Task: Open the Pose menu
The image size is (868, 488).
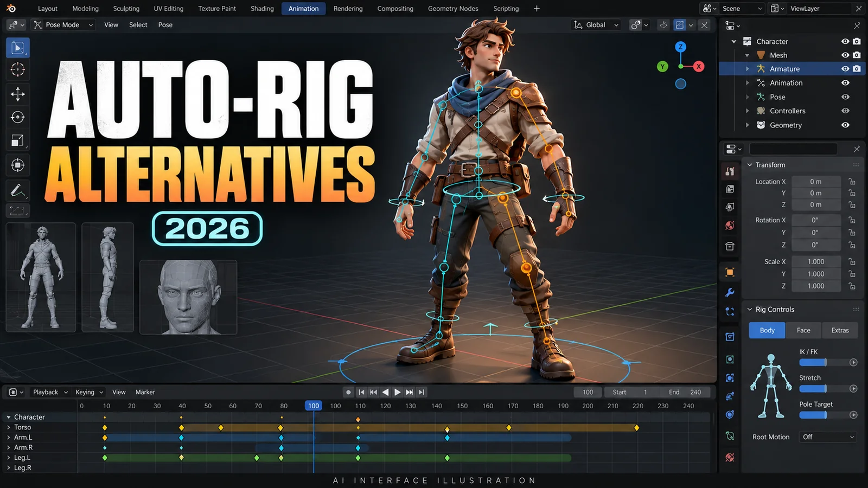Action: coord(165,25)
